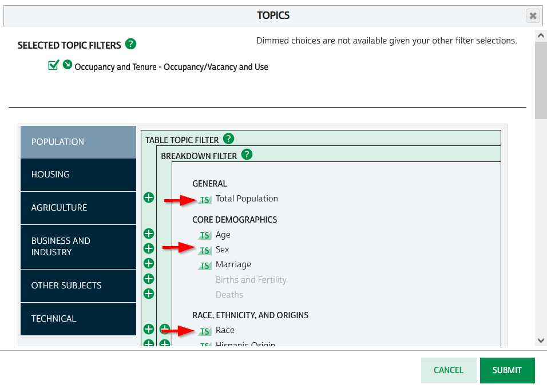
Task: Switch to the HOUSING category tab
Action: coord(78,175)
